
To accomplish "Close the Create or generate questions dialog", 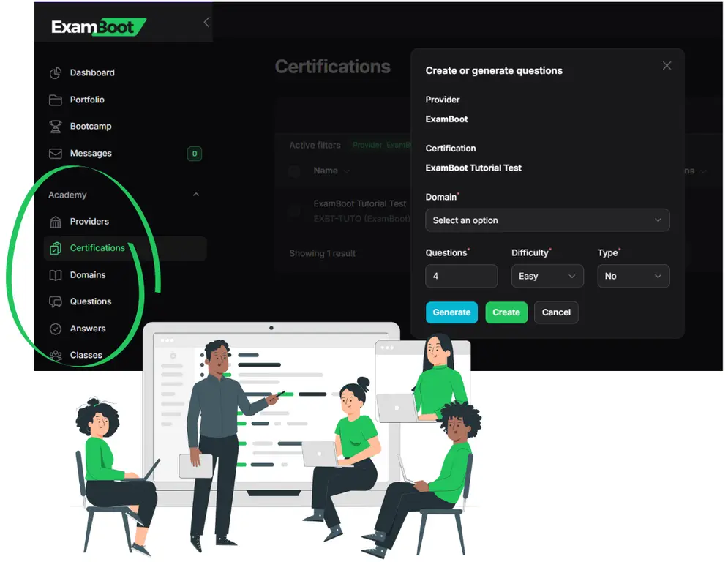I will tap(667, 66).
